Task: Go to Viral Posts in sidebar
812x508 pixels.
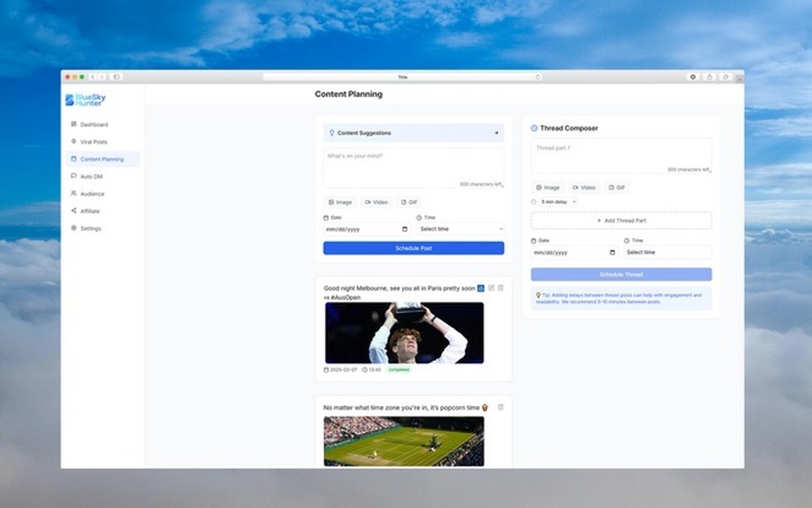Action: tap(93, 142)
